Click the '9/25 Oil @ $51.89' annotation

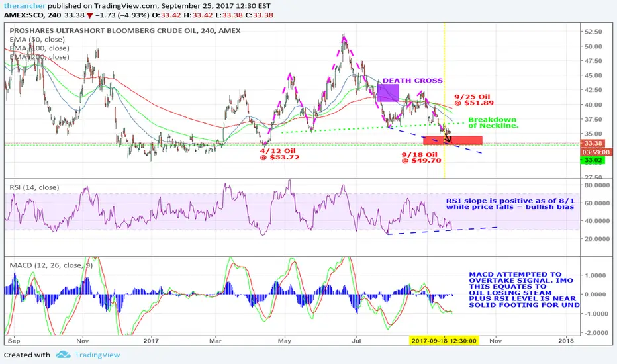(474, 100)
